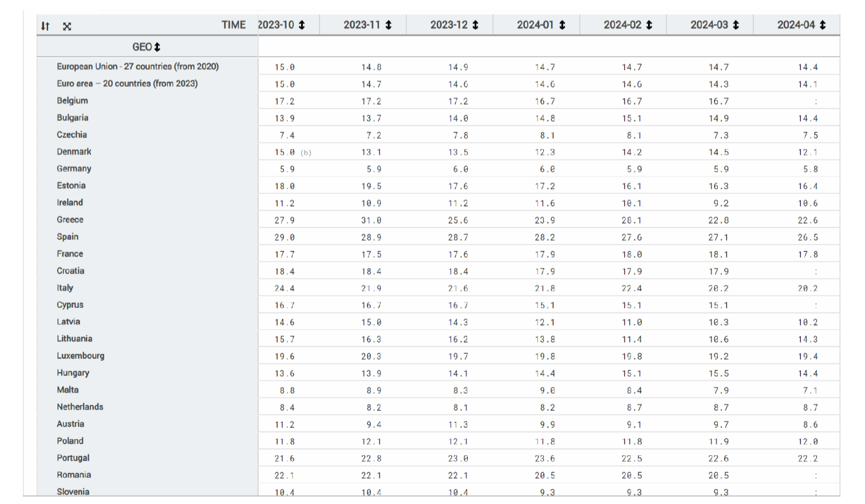Click the swap rows and columns icon
Image resolution: width=865 pixels, height=504 pixels.
[46, 26]
